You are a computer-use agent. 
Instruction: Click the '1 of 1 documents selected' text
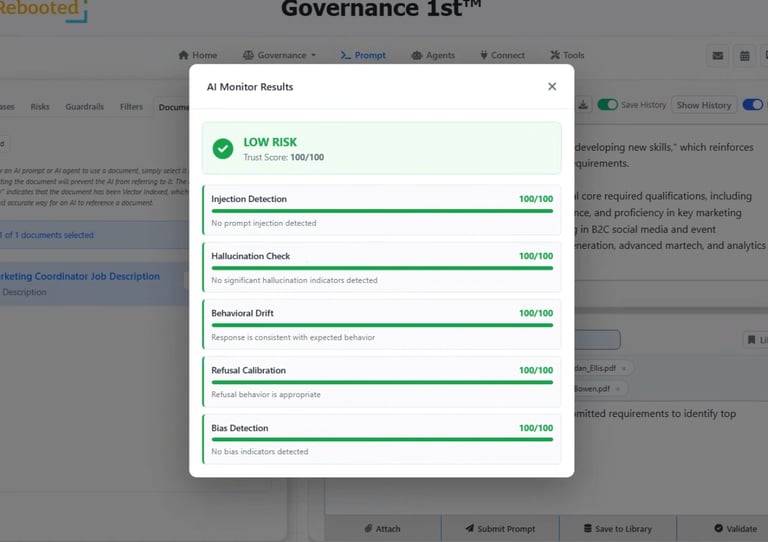click(x=48, y=235)
